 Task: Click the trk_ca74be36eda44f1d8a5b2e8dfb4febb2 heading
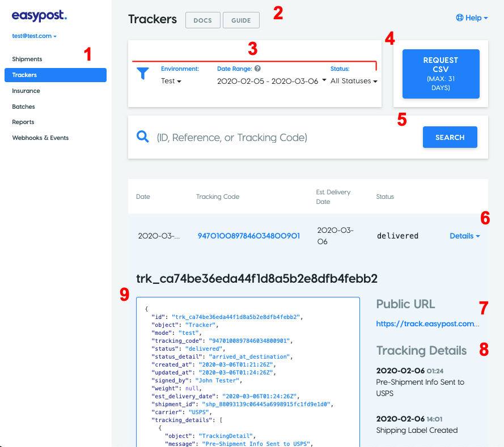[x=257, y=278]
